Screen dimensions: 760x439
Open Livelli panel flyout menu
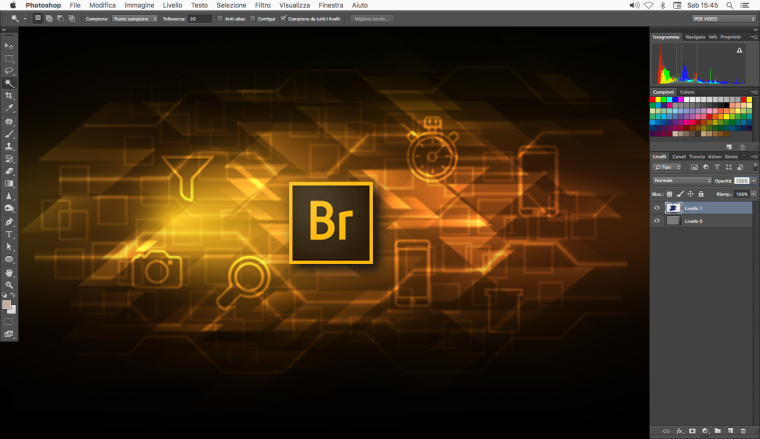(x=754, y=157)
